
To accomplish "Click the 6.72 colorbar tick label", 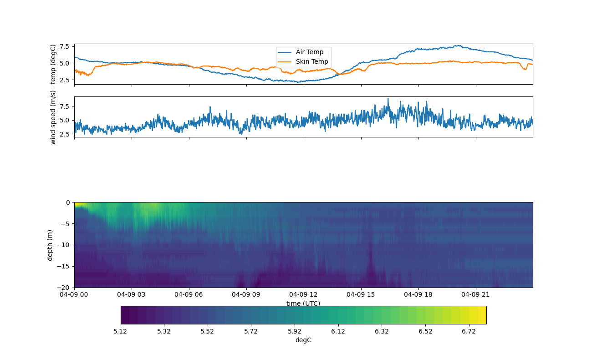I will click(469, 331).
